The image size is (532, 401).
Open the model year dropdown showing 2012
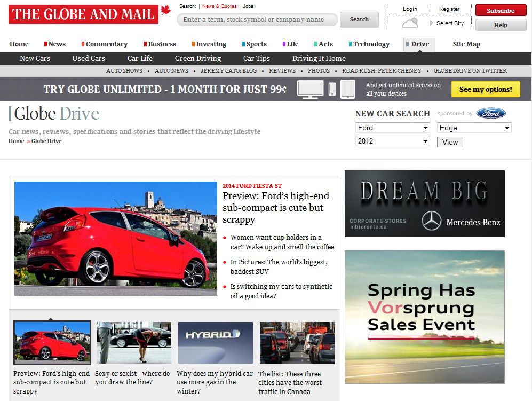point(393,141)
